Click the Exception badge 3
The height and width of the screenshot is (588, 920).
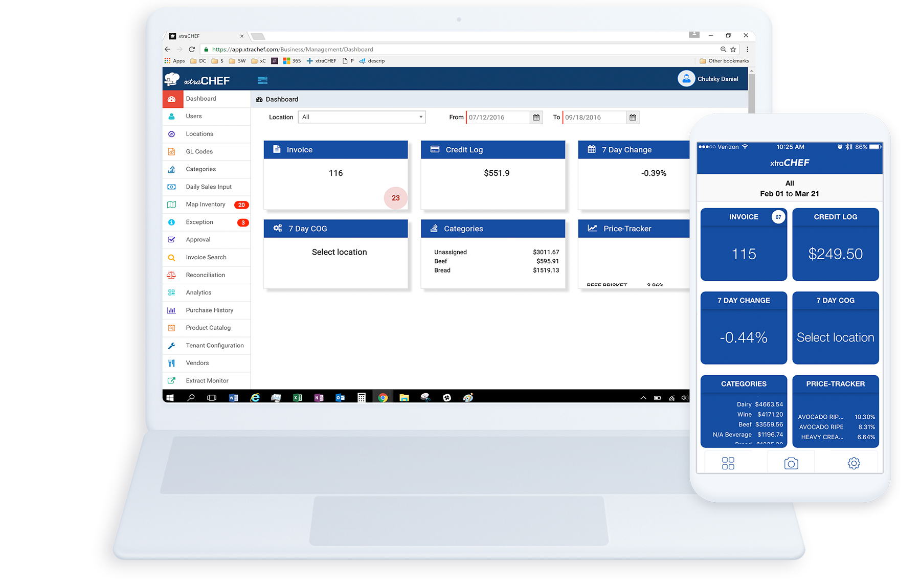pos(243,222)
